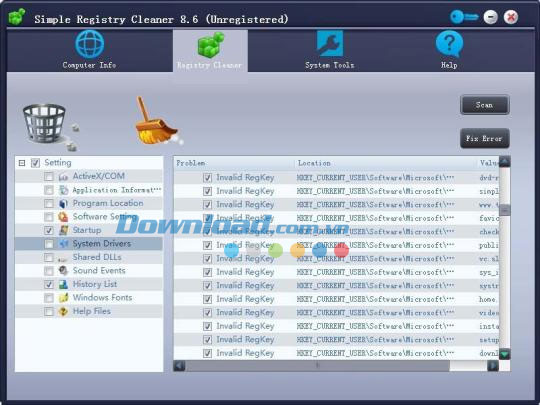Enable the Application Information checkbox

(49, 190)
